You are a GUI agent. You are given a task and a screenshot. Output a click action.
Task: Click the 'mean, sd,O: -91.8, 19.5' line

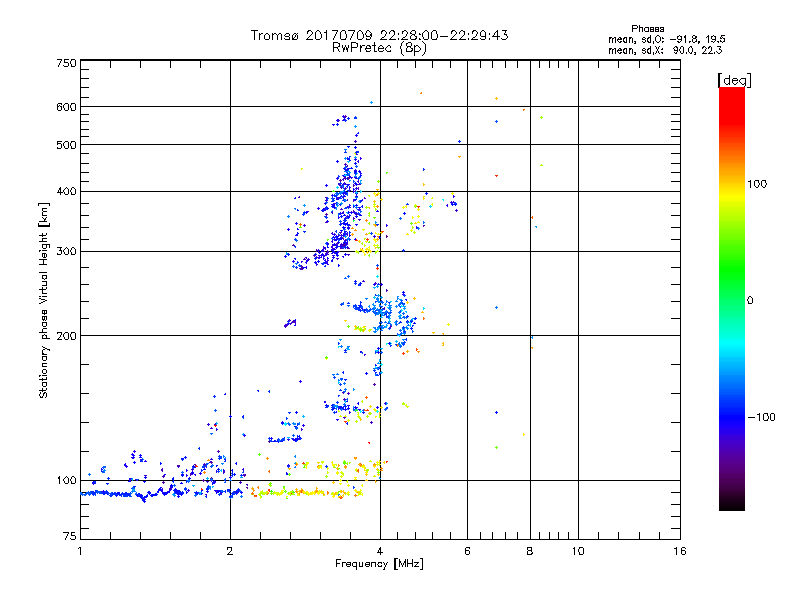click(x=666, y=39)
